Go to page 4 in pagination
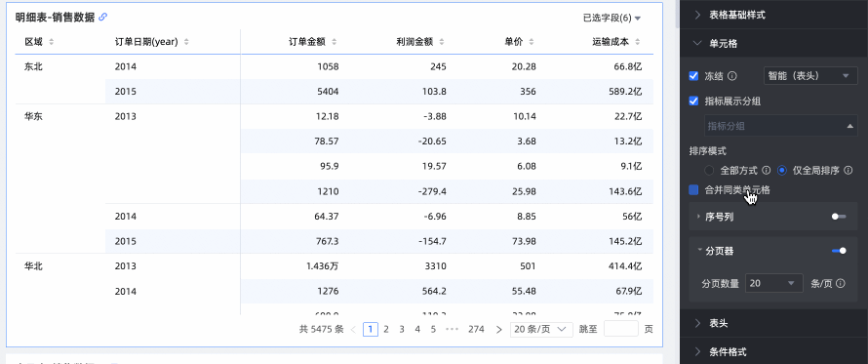The image size is (868, 364). [x=417, y=329]
